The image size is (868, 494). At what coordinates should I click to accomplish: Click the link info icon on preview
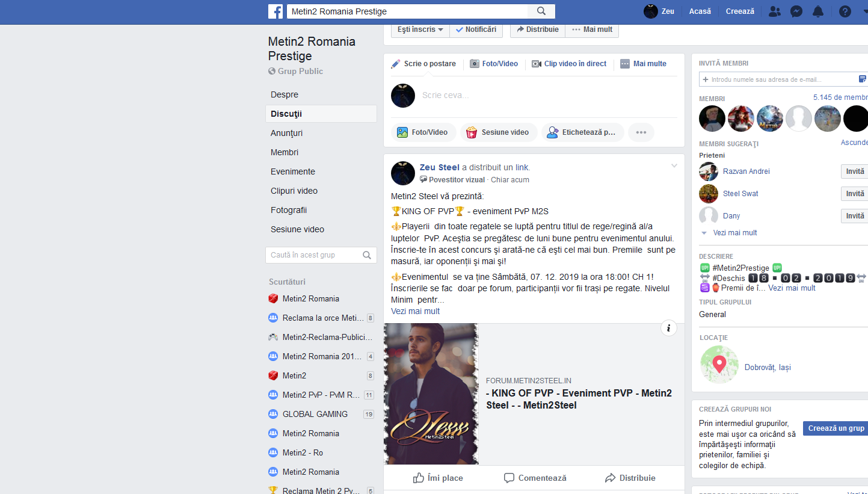pos(668,328)
